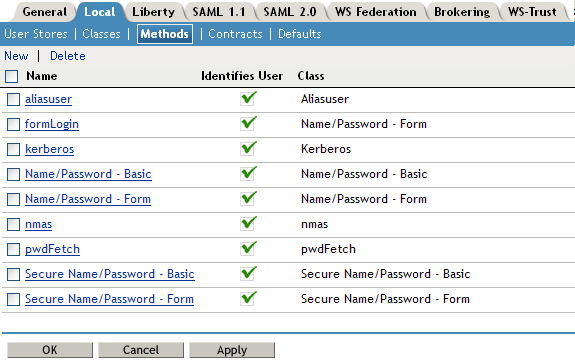
Task: Open the User Stores sub-tab
Action: [36, 34]
